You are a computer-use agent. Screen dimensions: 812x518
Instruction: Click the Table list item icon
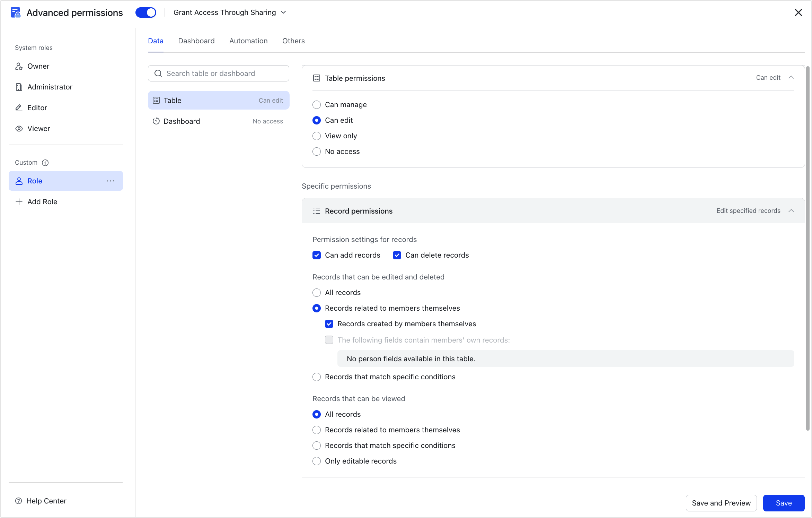tap(156, 101)
